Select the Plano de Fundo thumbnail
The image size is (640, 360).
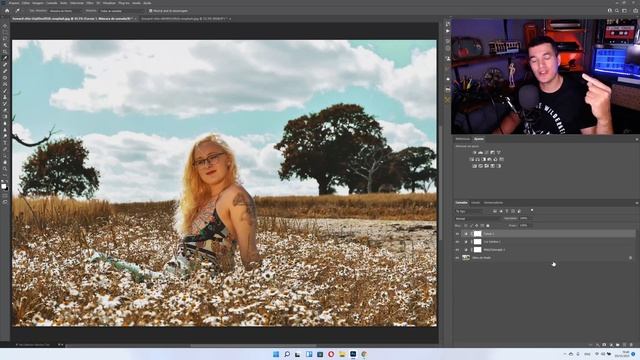pyautogui.click(x=466, y=258)
